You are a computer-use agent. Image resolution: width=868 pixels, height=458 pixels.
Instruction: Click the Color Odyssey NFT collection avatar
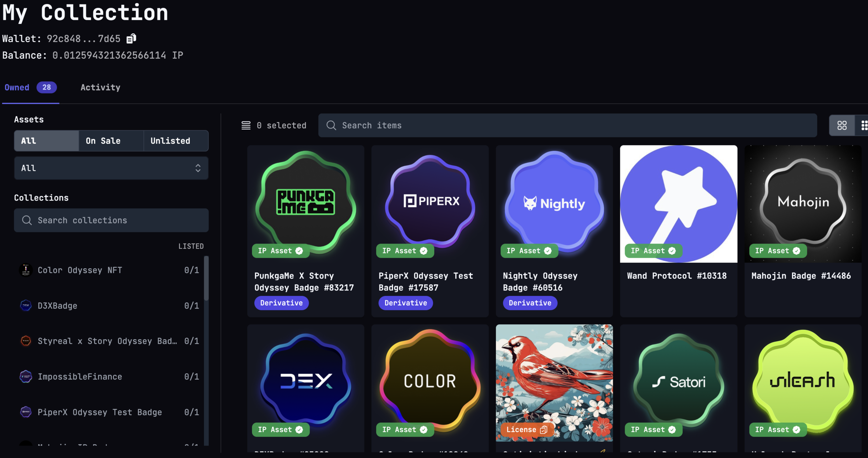pos(25,270)
